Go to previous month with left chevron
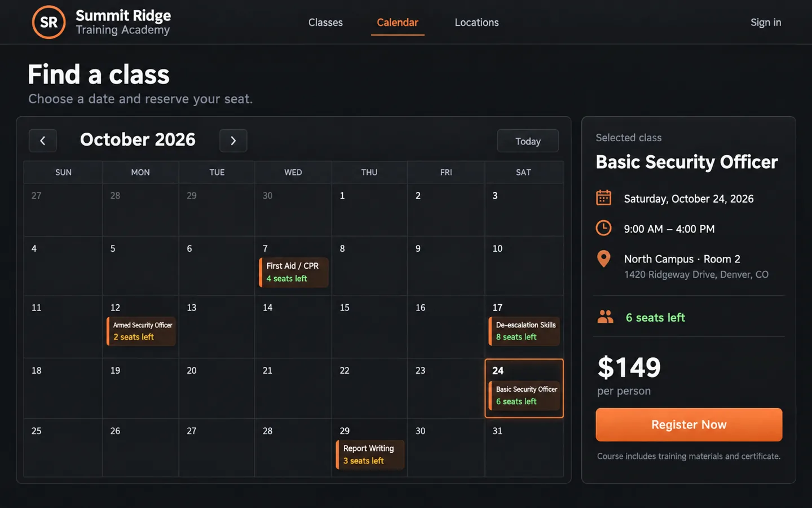The height and width of the screenshot is (508, 812). pos(43,141)
